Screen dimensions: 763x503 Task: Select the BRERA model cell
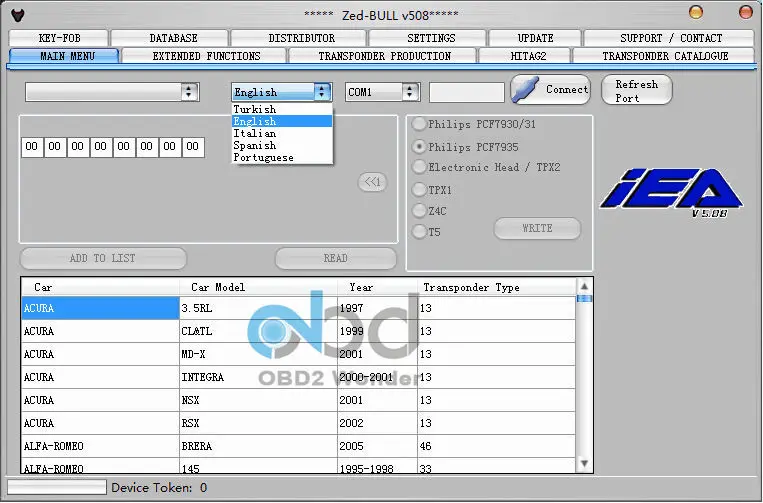pyautogui.click(x=258, y=446)
